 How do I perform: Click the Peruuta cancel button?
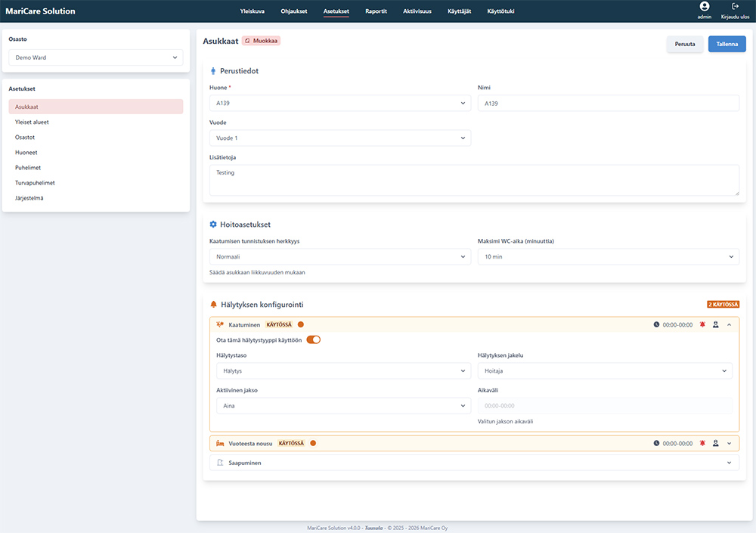[x=685, y=44]
